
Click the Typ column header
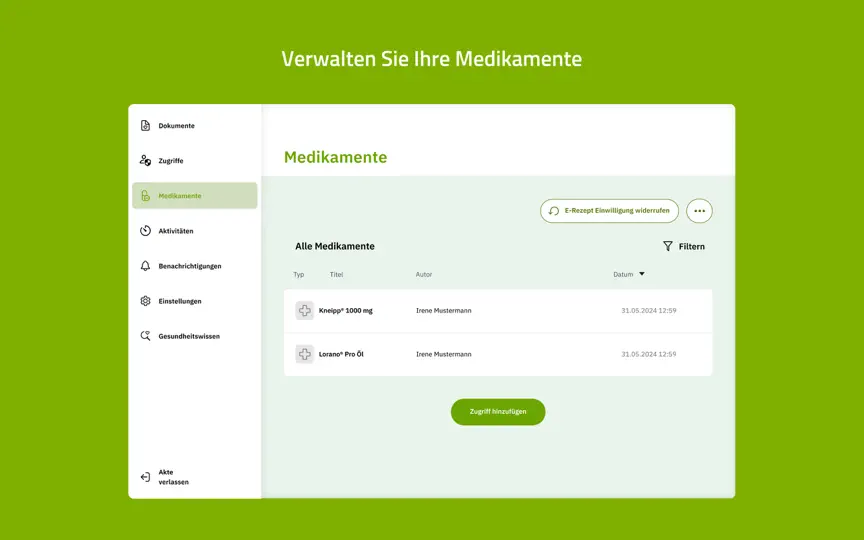click(299, 274)
